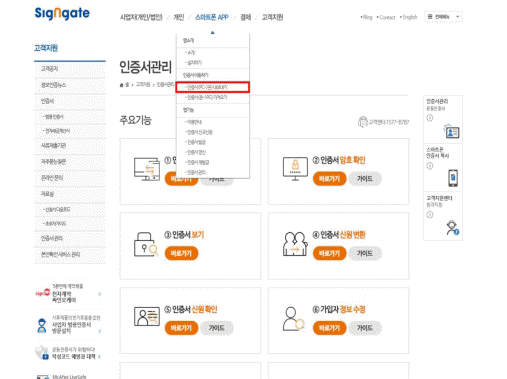The image size is (507, 379).
Task: Switch to the English site link
Action: click(409, 17)
